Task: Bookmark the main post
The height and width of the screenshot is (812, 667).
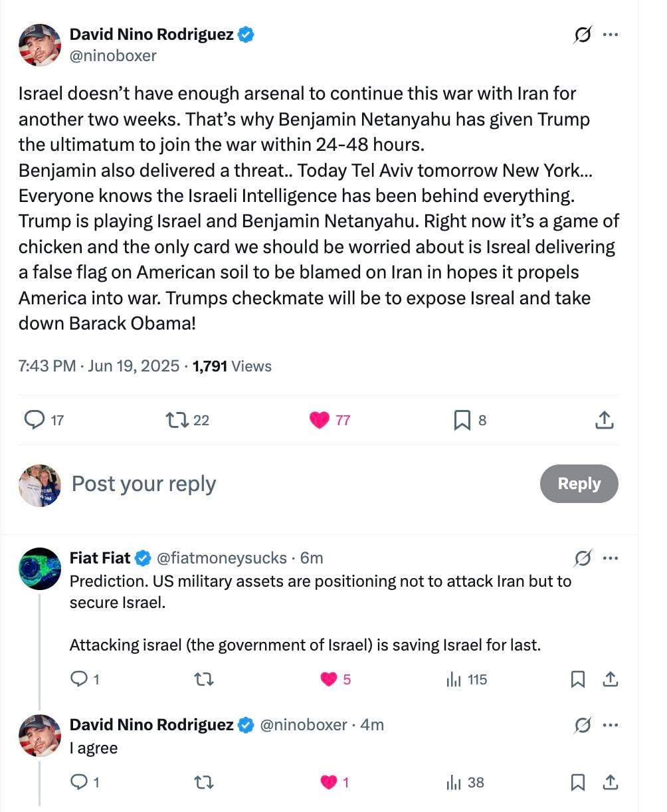Action: [462, 420]
